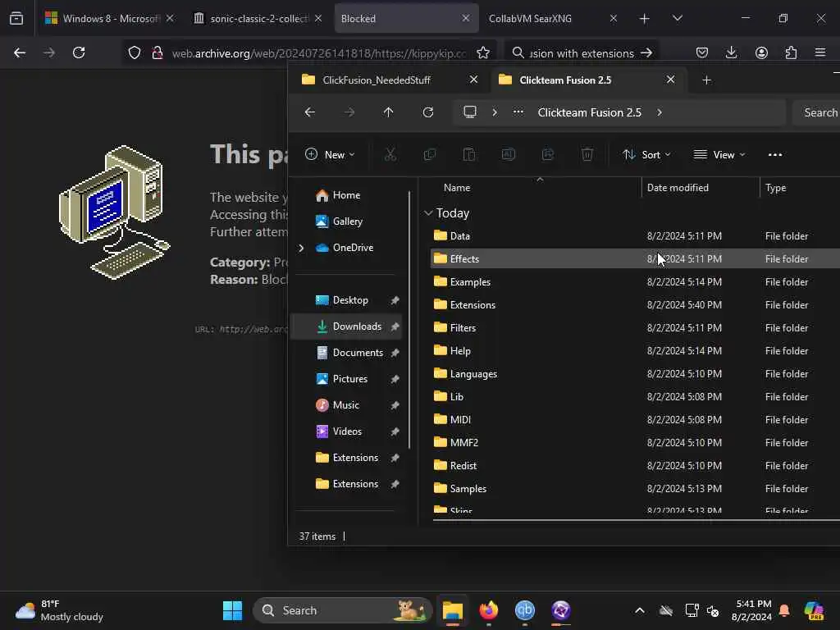Open a new Firefox tab
The width and height of the screenshot is (840, 630).
click(x=645, y=19)
